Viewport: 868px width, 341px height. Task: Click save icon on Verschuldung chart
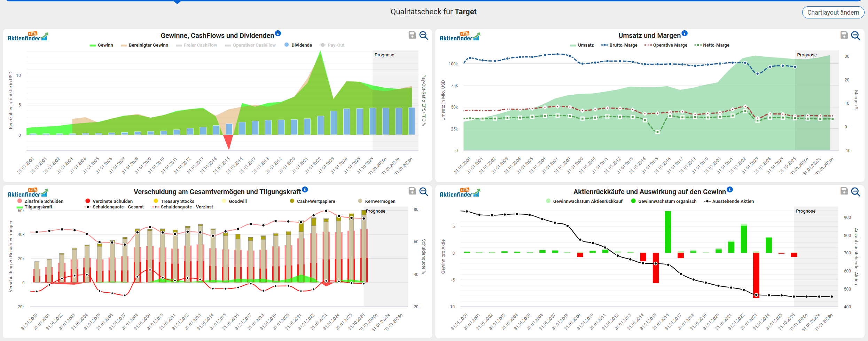tap(412, 191)
